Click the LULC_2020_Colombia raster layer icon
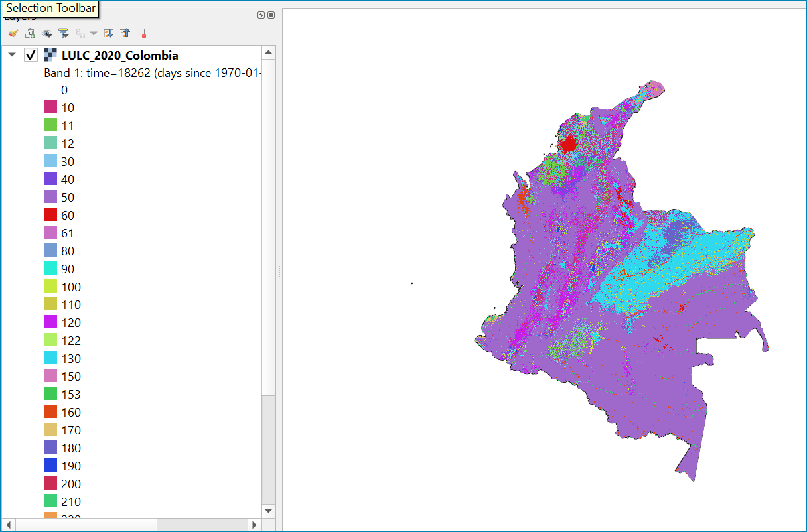Image resolution: width=807 pixels, height=532 pixels. pyautogui.click(x=50, y=55)
